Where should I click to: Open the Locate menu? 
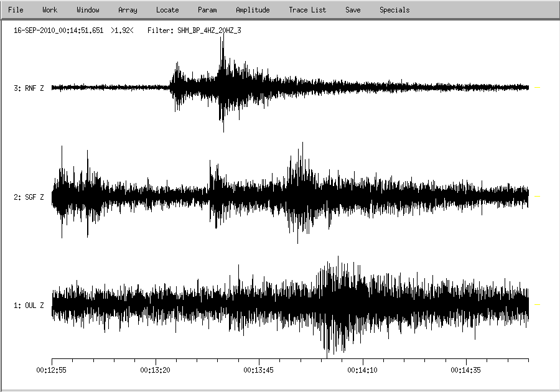tap(167, 10)
